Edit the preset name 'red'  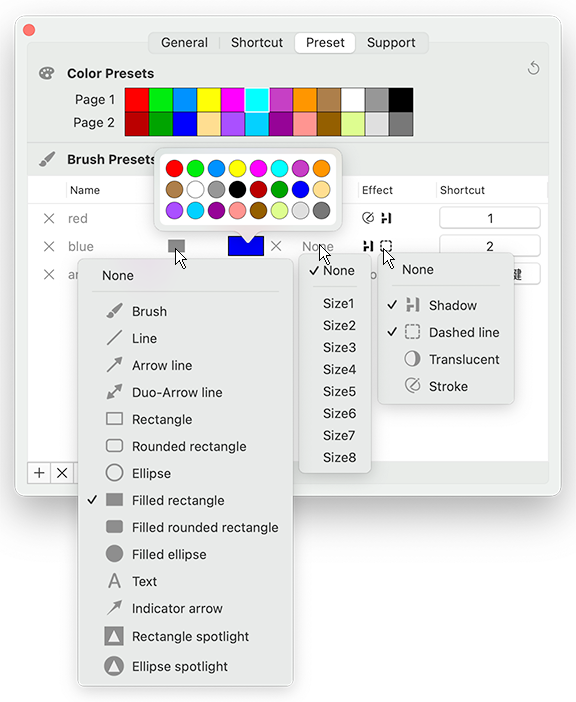pyautogui.click(x=78, y=218)
